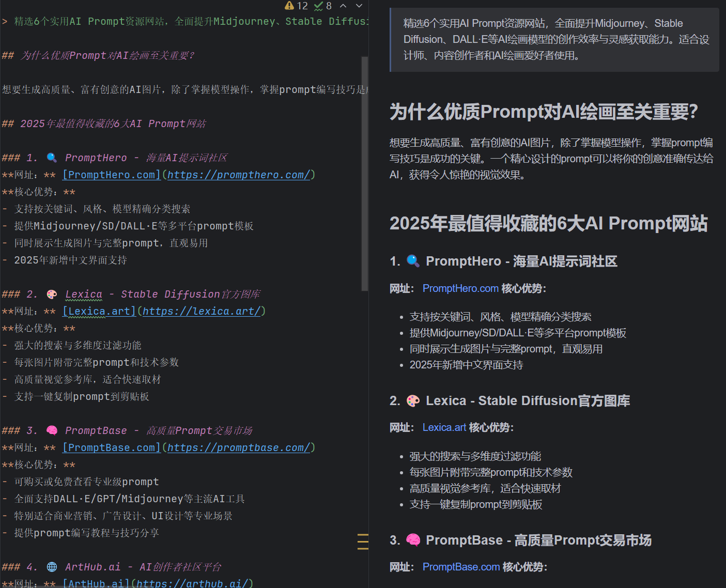The image size is (726, 588).
Task: Click [Lexica.art] link text in editor
Action: (x=99, y=311)
